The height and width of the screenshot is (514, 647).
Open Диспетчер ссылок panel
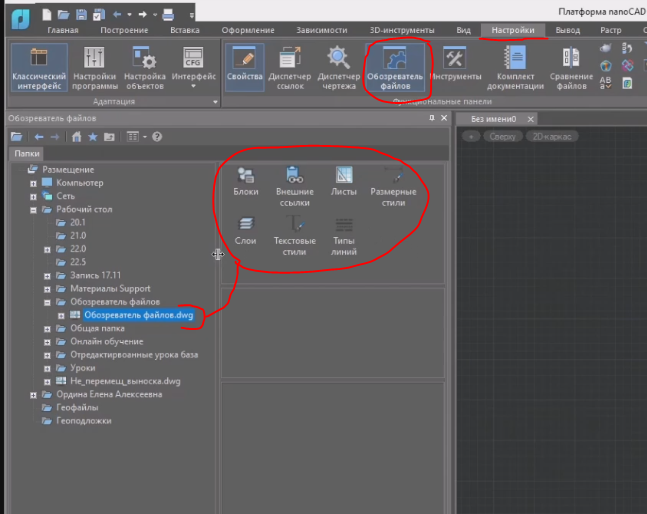(x=290, y=68)
